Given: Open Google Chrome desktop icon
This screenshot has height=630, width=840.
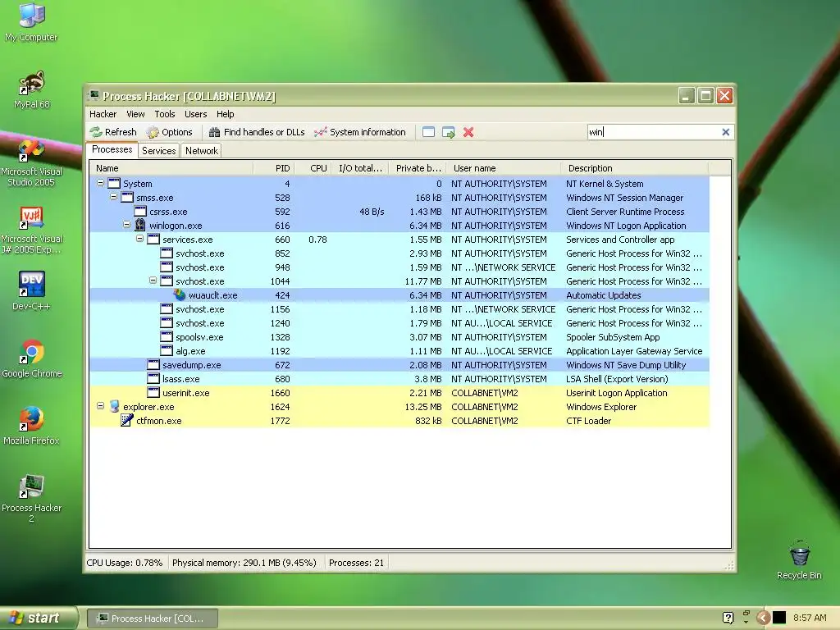Looking at the screenshot, I should tap(31, 358).
